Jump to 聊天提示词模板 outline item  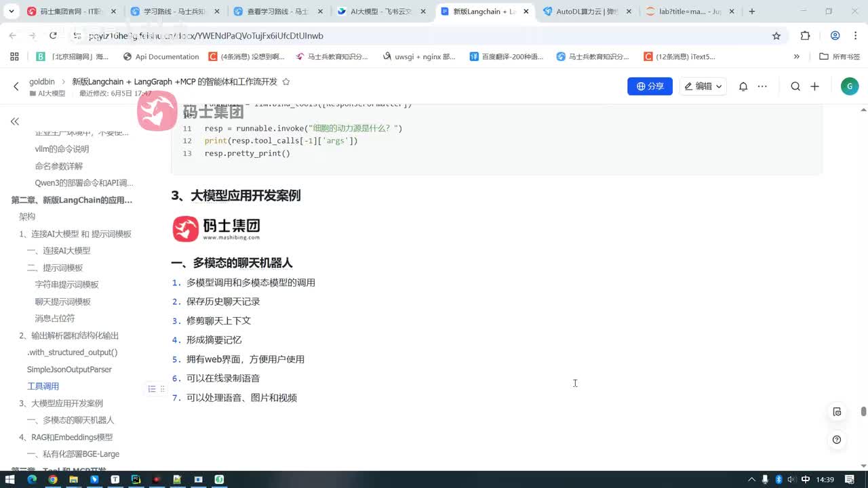[63, 302]
